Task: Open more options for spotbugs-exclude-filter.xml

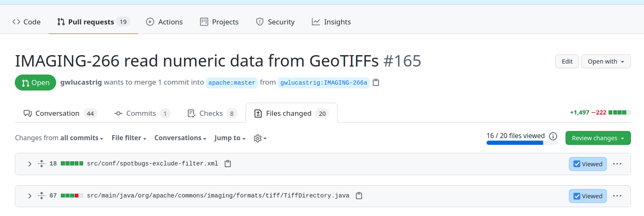Action: click(617, 164)
